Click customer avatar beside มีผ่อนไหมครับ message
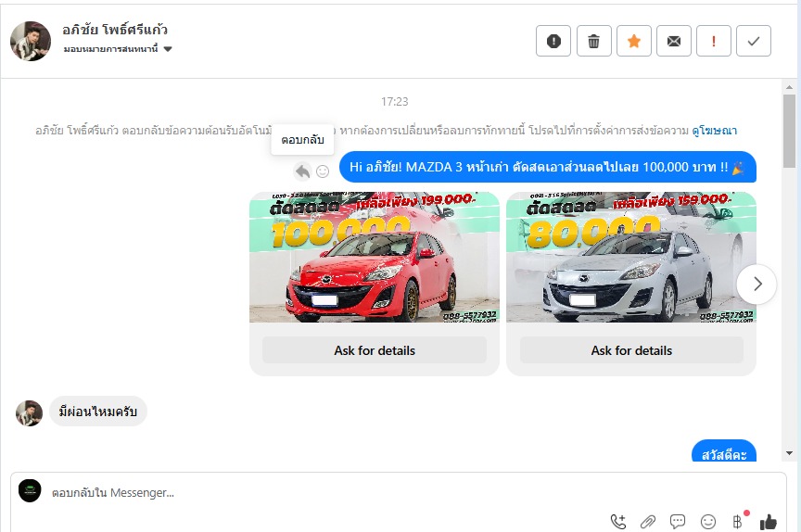 [29, 413]
